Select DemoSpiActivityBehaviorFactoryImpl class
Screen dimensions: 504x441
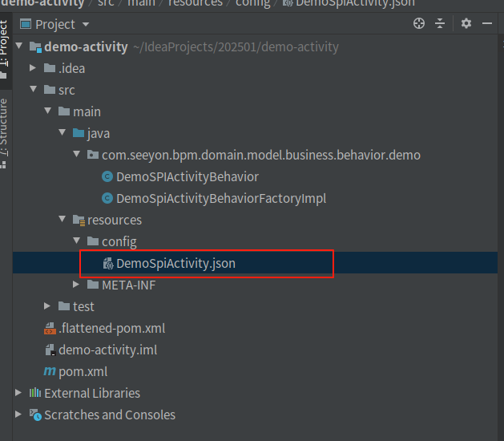coord(220,198)
